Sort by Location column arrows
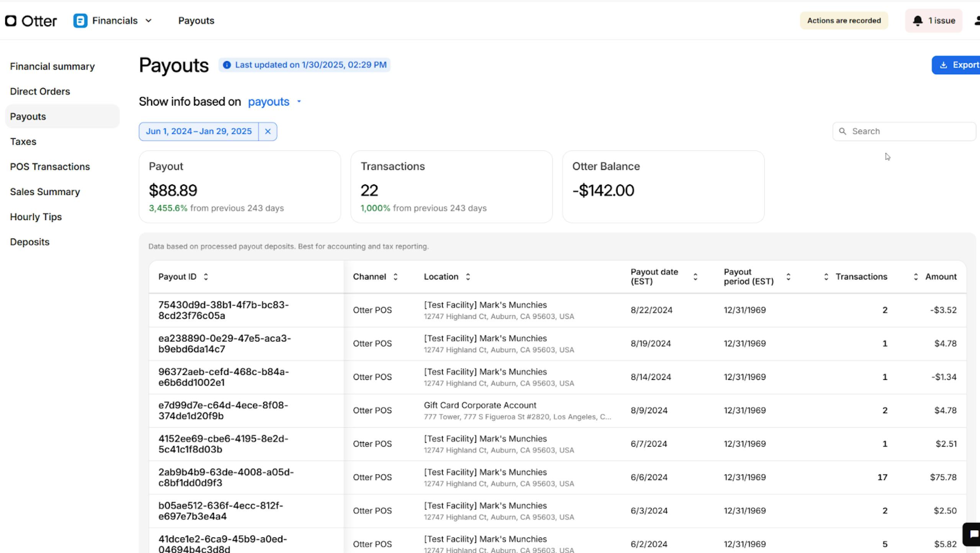 (468, 277)
